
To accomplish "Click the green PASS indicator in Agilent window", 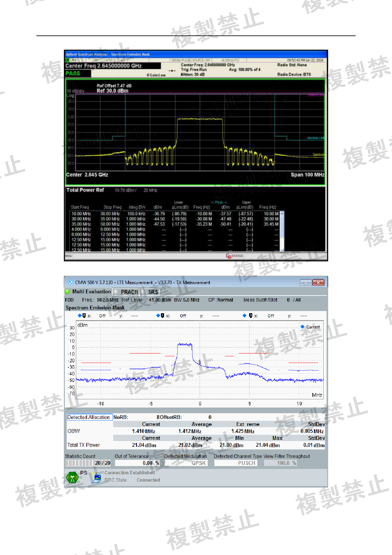I will [78, 73].
